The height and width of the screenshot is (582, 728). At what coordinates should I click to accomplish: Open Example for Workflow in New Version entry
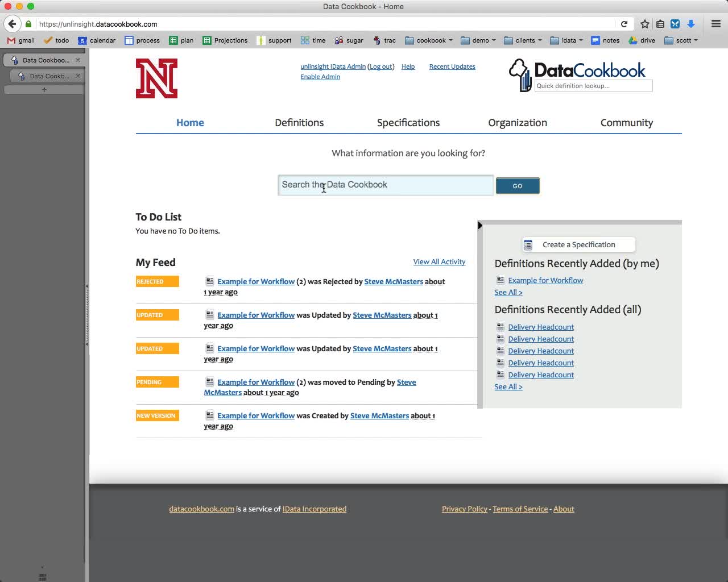pyautogui.click(x=256, y=415)
